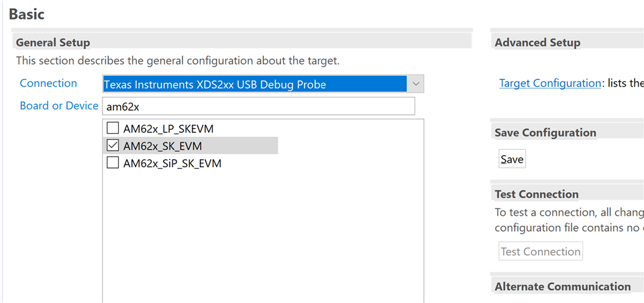Check the AM62x_SiP_SK_EVM checkbox
This screenshot has height=303, width=644.
tap(113, 163)
